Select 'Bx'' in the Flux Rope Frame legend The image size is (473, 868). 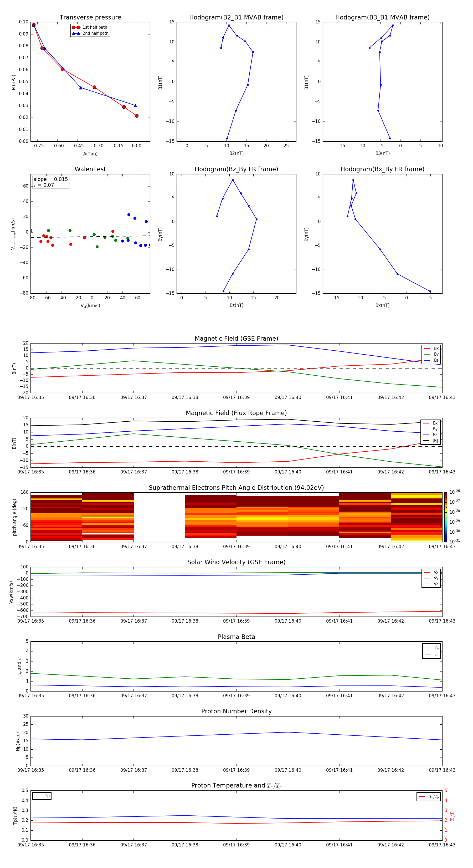(431, 423)
